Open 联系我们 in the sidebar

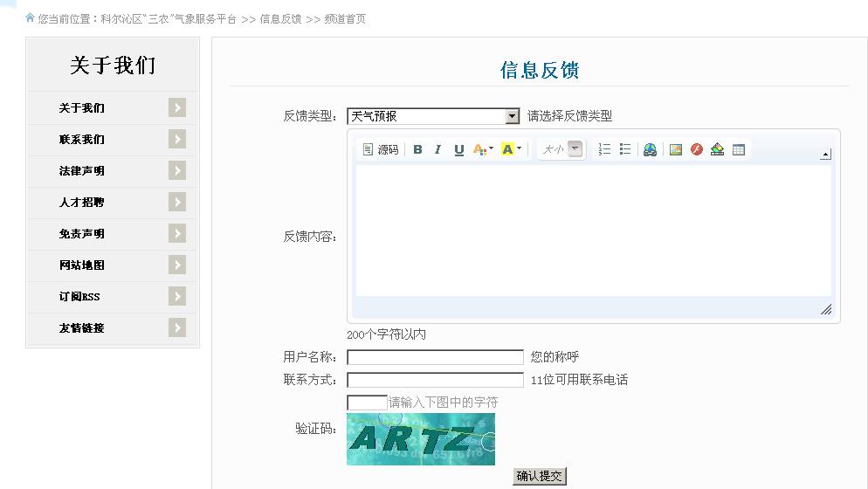pyautogui.click(x=82, y=140)
